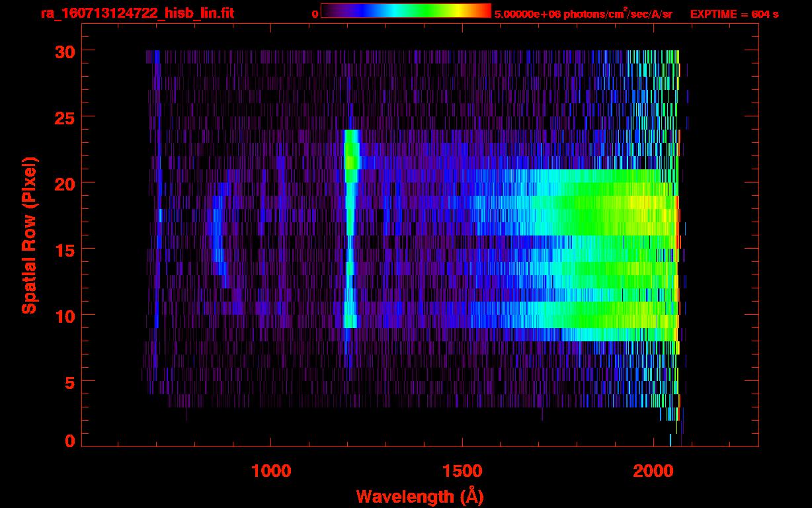Click the 1500 wavelength tick label
Image resolution: width=812 pixels, height=508 pixels.
pyautogui.click(x=462, y=471)
